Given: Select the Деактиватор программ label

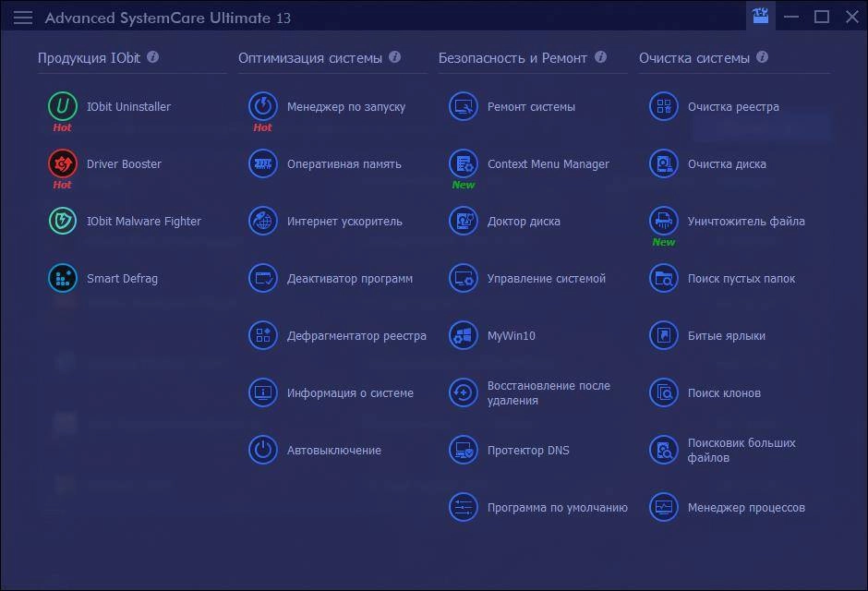Looking at the screenshot, I should click(349, 278).
